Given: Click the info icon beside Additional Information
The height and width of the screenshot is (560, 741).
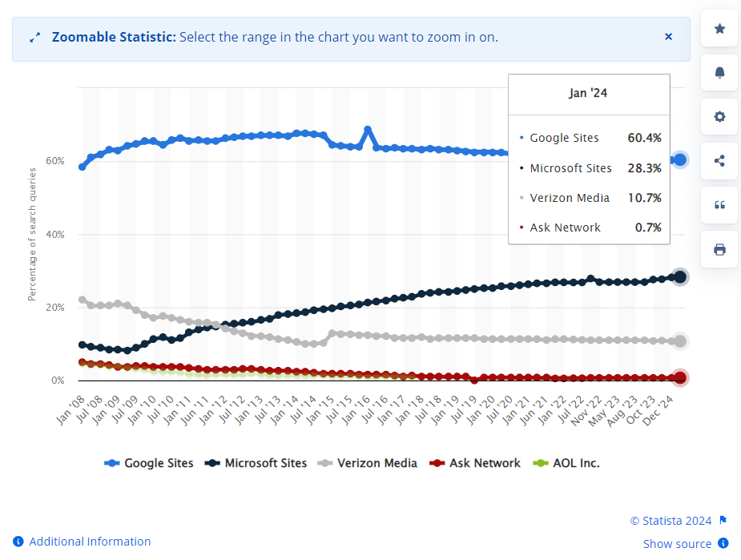Looking at the screenshot, I should click(18, 542).
